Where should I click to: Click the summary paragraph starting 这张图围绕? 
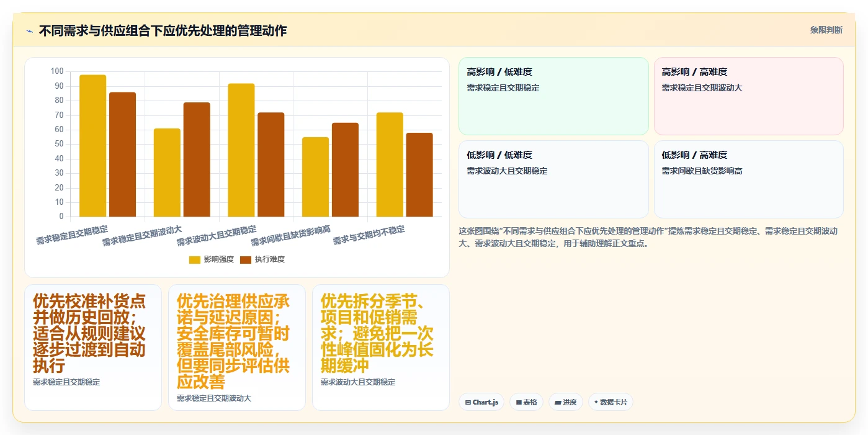tap(648, 237)
